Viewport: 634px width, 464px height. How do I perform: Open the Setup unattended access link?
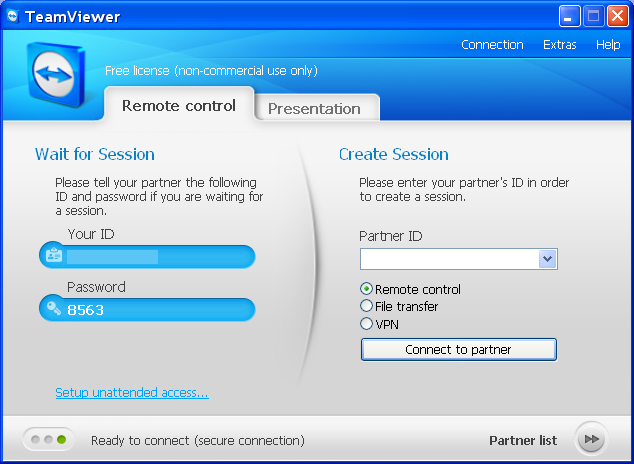[132, 392]
